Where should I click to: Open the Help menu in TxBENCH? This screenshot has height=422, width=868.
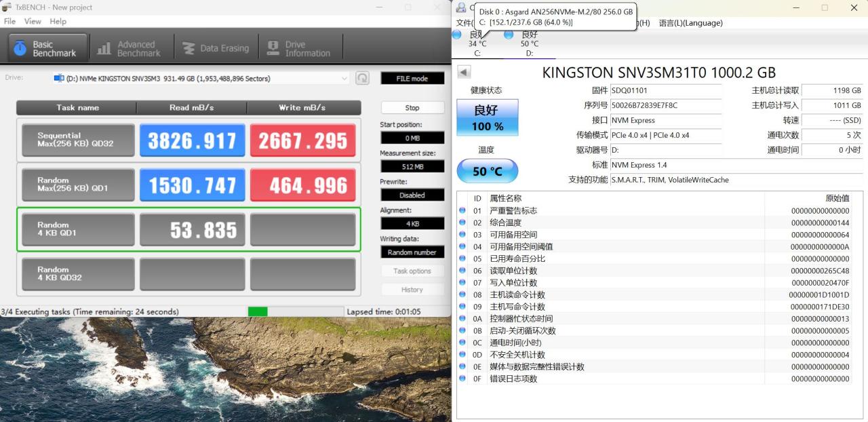(58, 21)
